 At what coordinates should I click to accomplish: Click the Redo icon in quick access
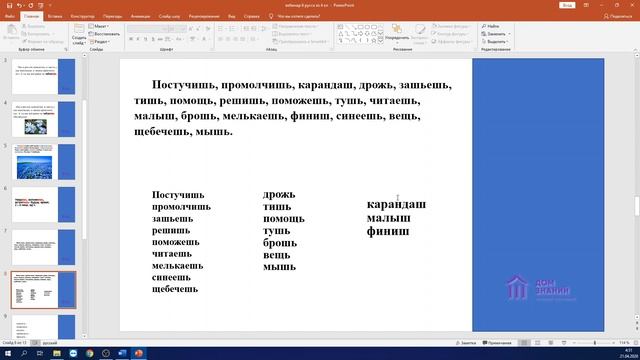(31, 5)
